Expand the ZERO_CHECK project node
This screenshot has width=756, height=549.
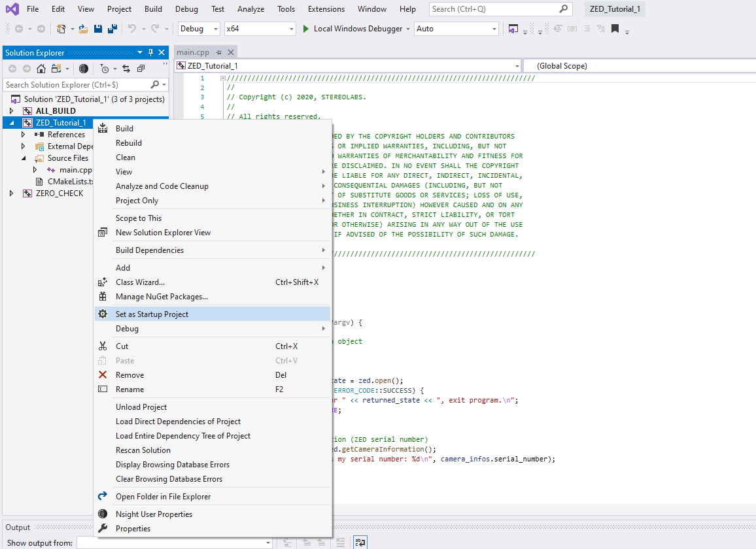12,193
